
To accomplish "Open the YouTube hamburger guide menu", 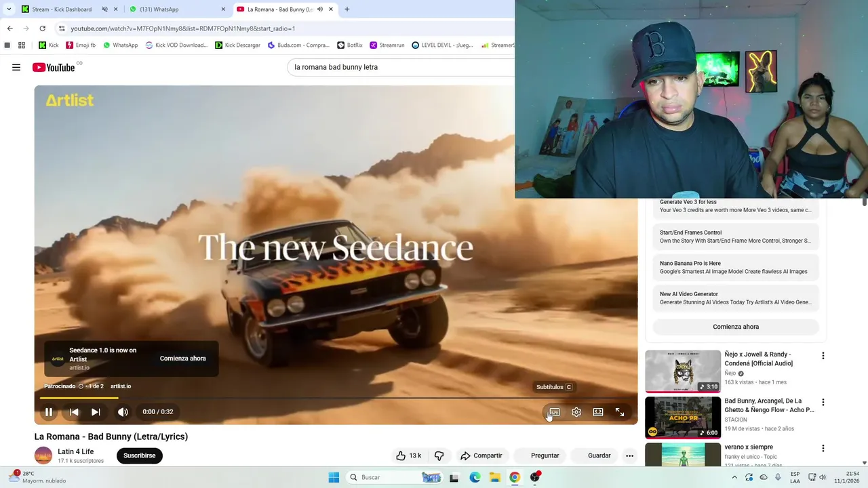I will (x=16, y=67).
